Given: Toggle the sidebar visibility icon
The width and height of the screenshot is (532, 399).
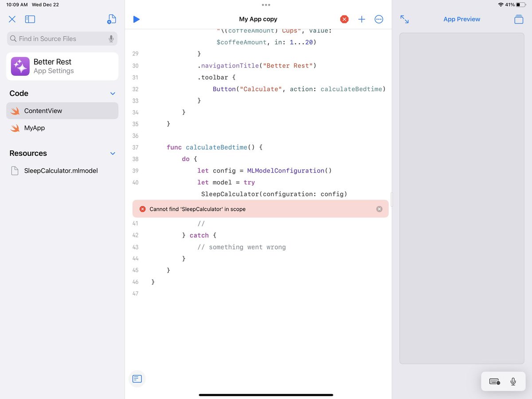Looking at the screenshot, I should pos(30,19).
